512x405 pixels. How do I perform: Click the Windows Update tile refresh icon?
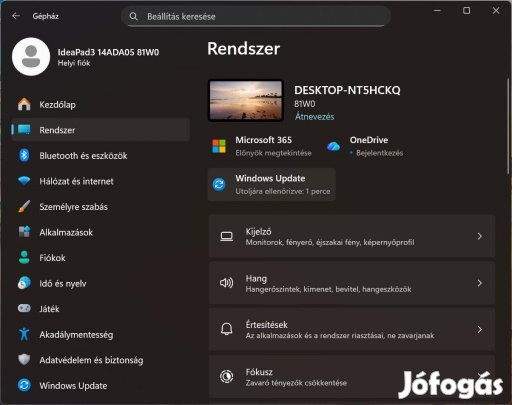coord(219,184)
